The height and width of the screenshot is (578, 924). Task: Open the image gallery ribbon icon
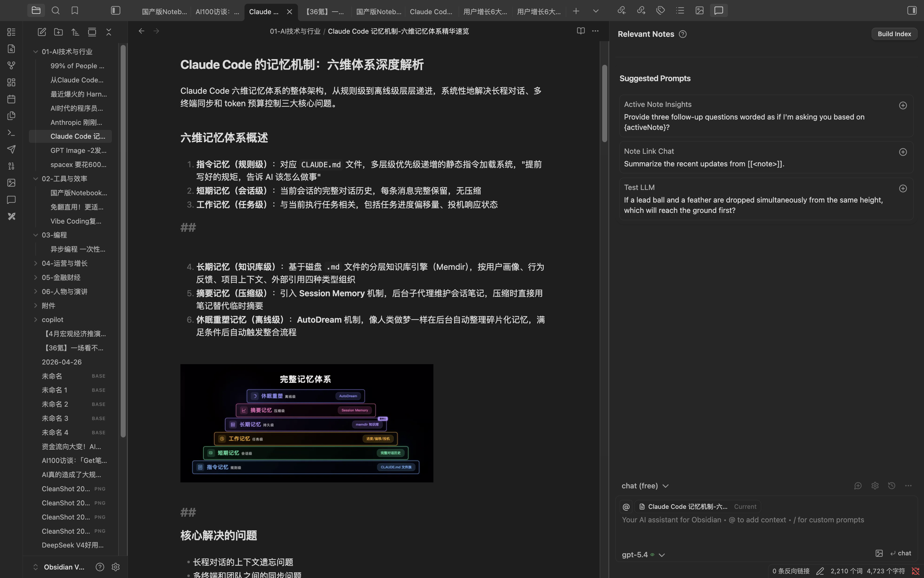tap(11, 183)
